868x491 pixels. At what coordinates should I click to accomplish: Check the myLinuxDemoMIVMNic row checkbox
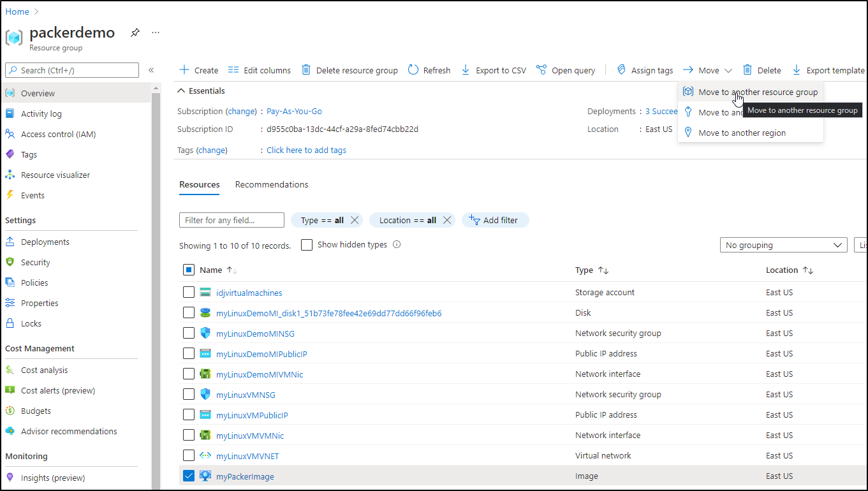189,374
